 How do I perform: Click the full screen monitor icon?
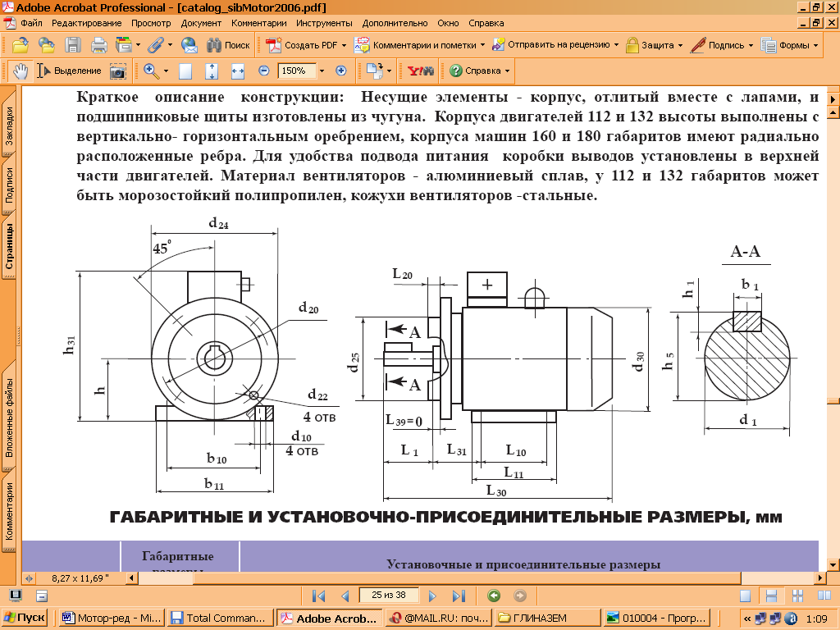pyautogui.click(x=16, y=596)
